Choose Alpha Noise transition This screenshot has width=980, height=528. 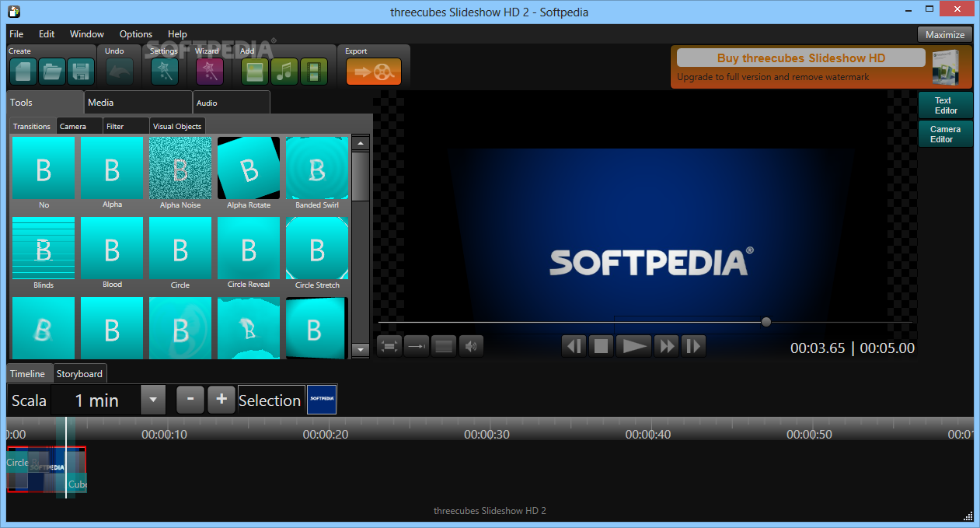click(x=180, y=168)
